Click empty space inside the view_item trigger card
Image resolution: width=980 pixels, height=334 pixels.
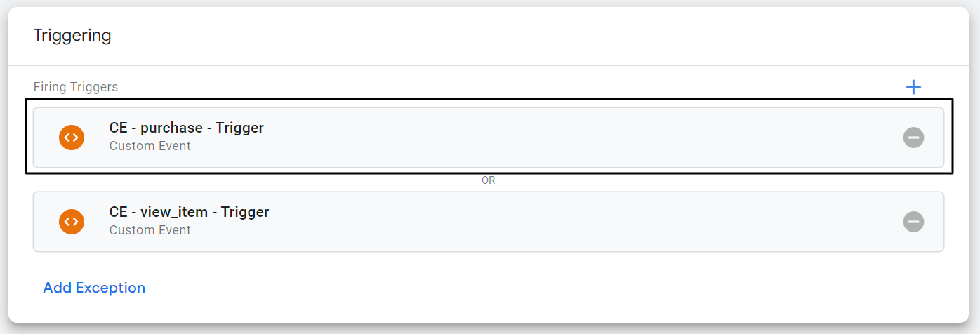click(x=562, y=222)
